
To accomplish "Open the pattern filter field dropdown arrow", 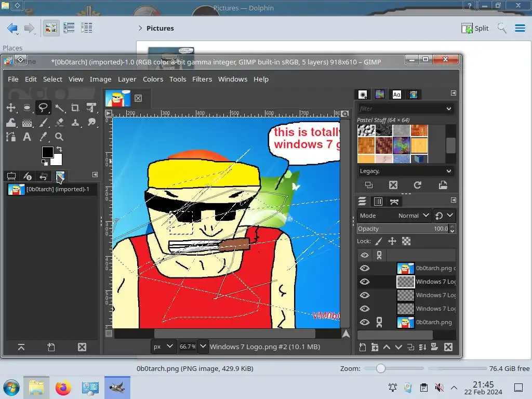I will pyautogui.click(x=448, y=109).
